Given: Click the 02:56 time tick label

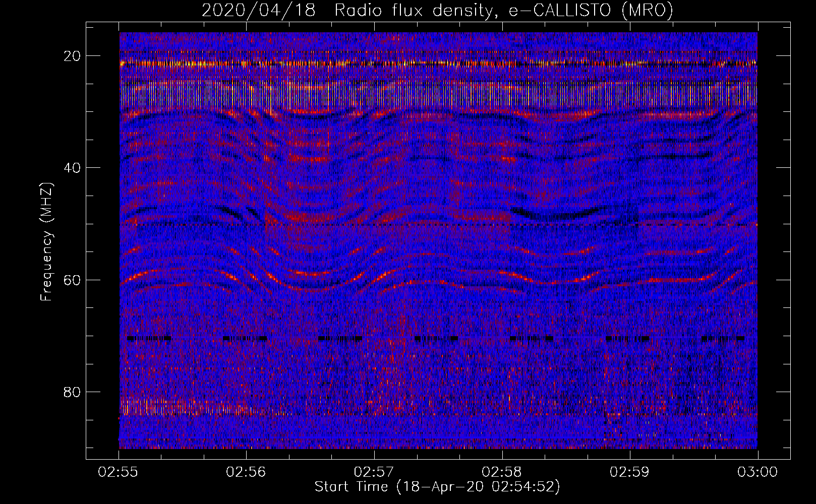Looking at the screenshot, I should 246,472.
